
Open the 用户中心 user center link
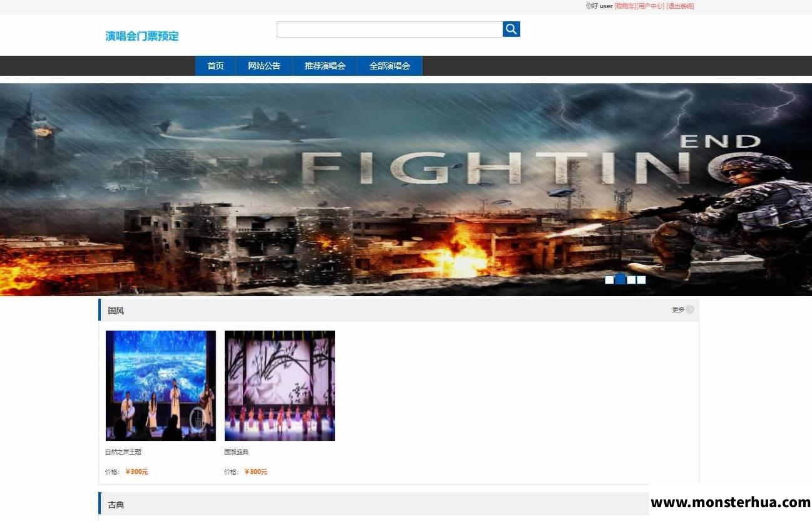click(x=650, y=6)
